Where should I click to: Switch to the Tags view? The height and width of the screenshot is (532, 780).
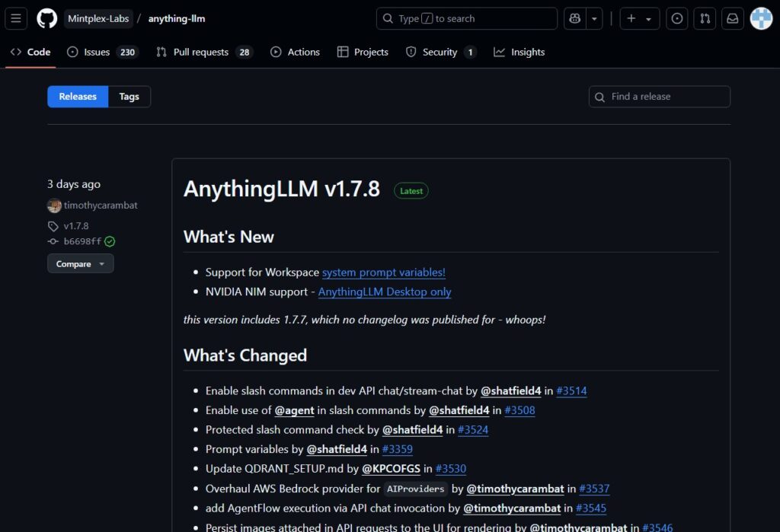[x=129, y=97]
